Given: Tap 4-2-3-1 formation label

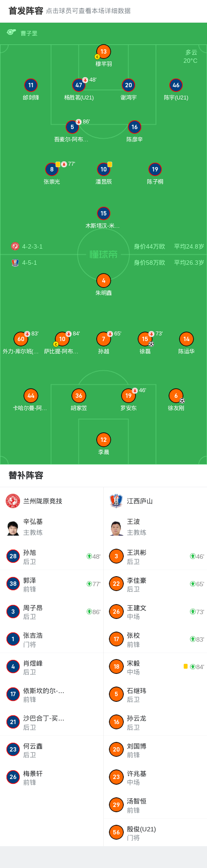Looking at the screenshot, I should tap(32, 246).
